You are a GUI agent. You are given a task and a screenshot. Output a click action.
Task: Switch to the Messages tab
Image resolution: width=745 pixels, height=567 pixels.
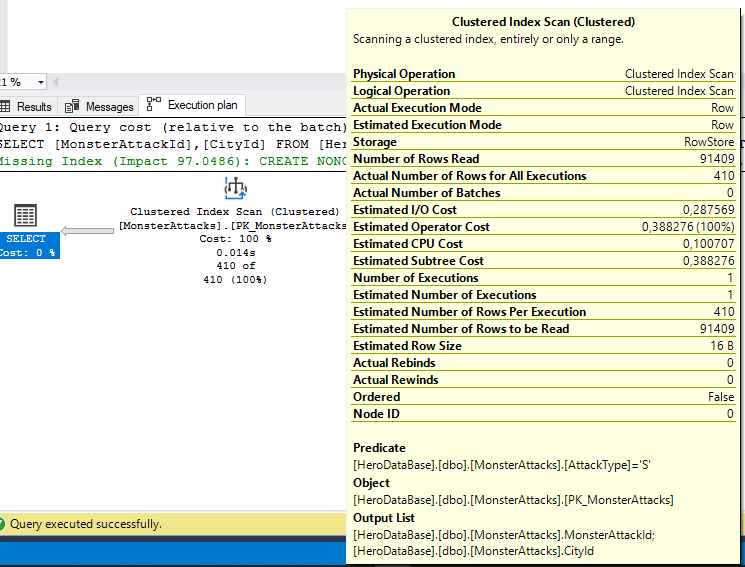point(99,106)
